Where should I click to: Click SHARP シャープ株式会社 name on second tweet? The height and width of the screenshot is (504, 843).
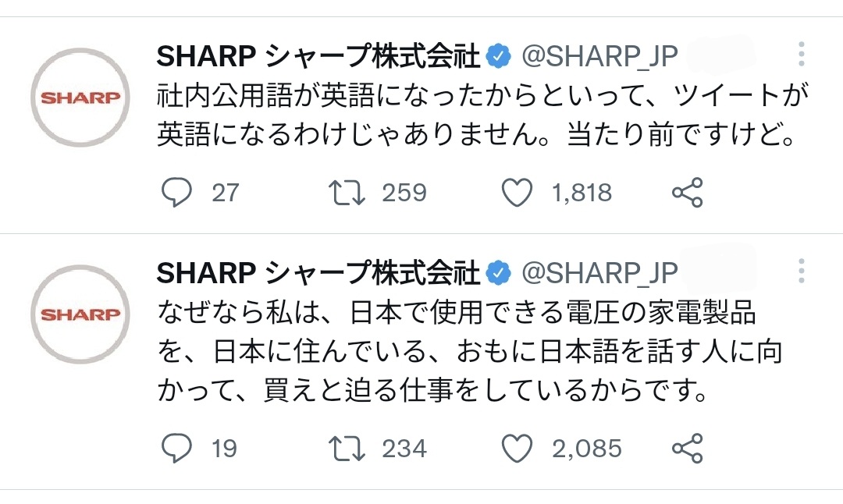click(318, 272)
